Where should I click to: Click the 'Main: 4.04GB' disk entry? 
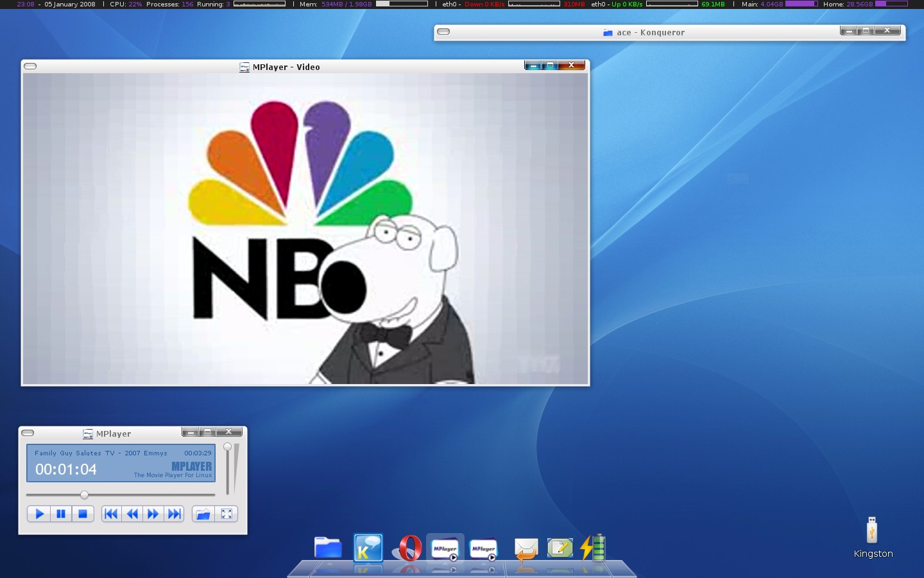click(762, 4)
